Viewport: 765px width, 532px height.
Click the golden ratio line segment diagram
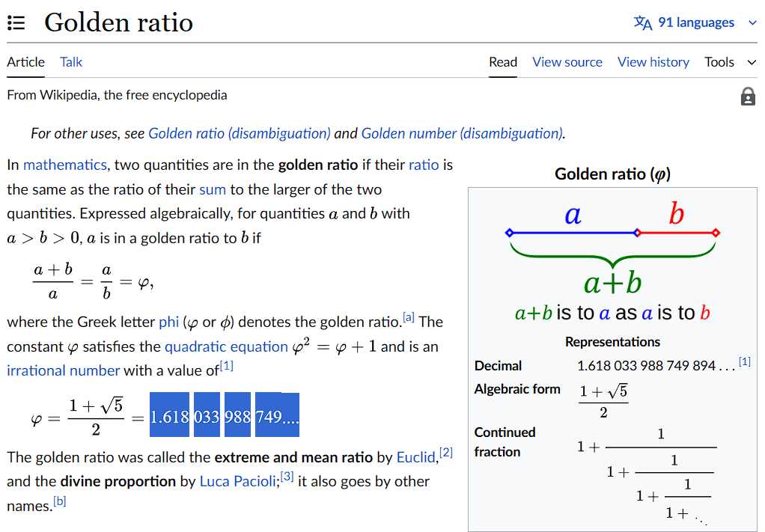click(x=612, y=261)
